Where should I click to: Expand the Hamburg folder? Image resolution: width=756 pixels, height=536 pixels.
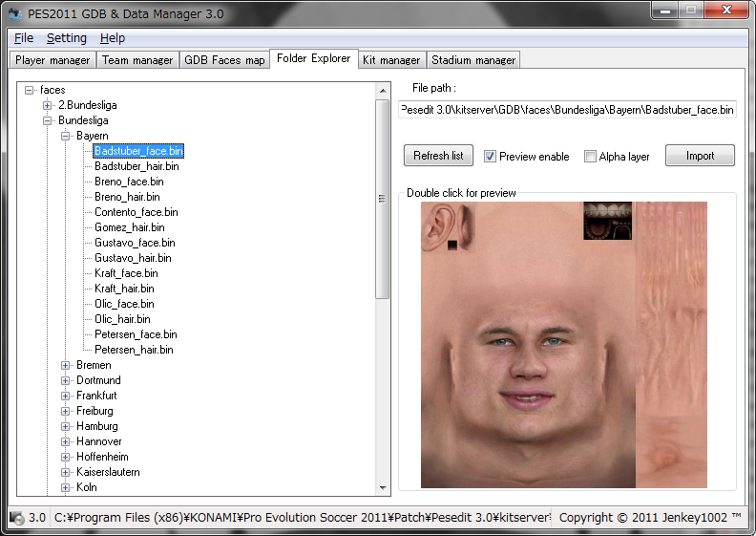tap(66, 426)
